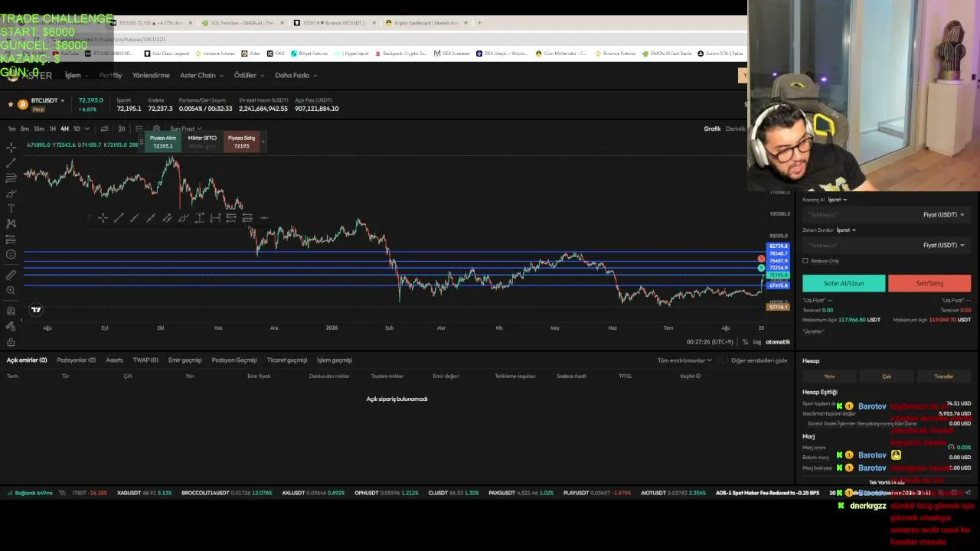Image resolution: width=980 pixels, height=551 pixels.
Task: Toggle percent scale on the chart
Action: [745, 342]
